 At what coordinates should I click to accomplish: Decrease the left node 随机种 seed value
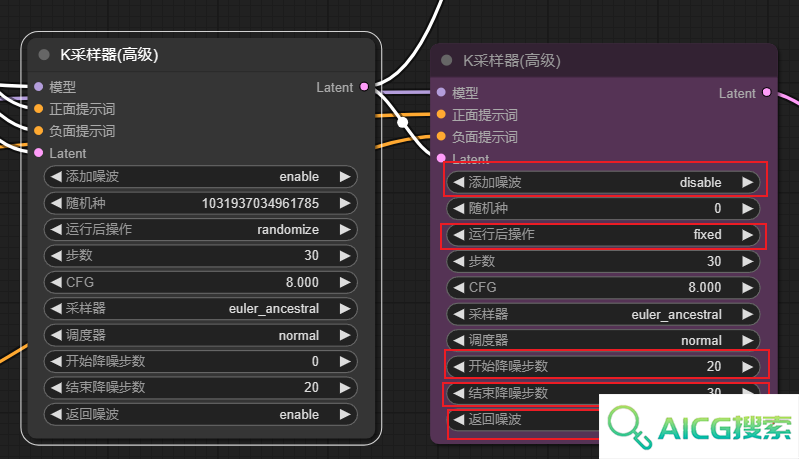point(56,203)
